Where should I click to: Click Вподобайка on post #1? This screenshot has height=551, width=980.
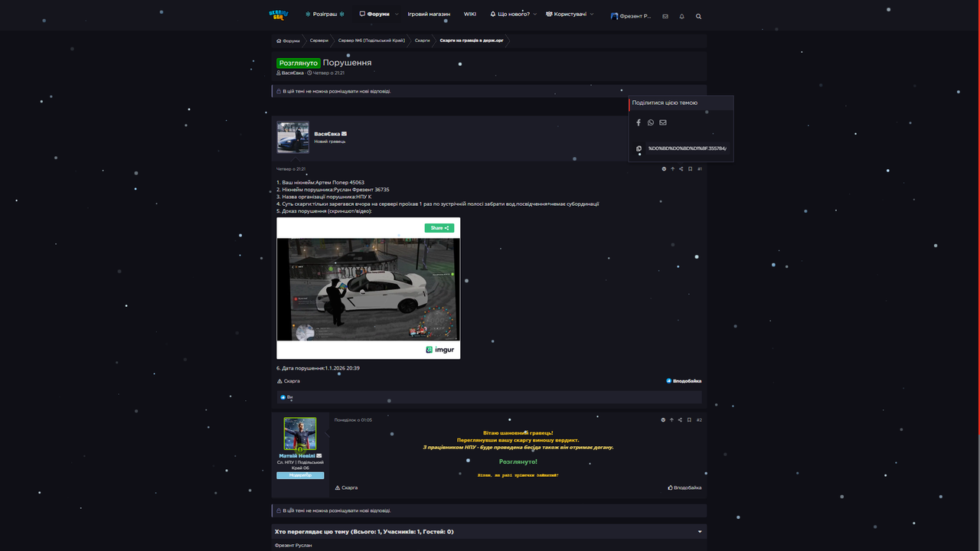684,381
